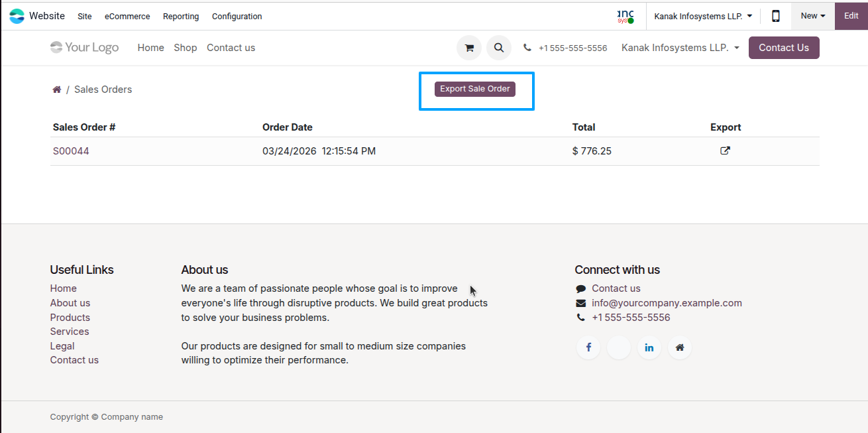Click the purple Contact Us button

click(784, 48)
